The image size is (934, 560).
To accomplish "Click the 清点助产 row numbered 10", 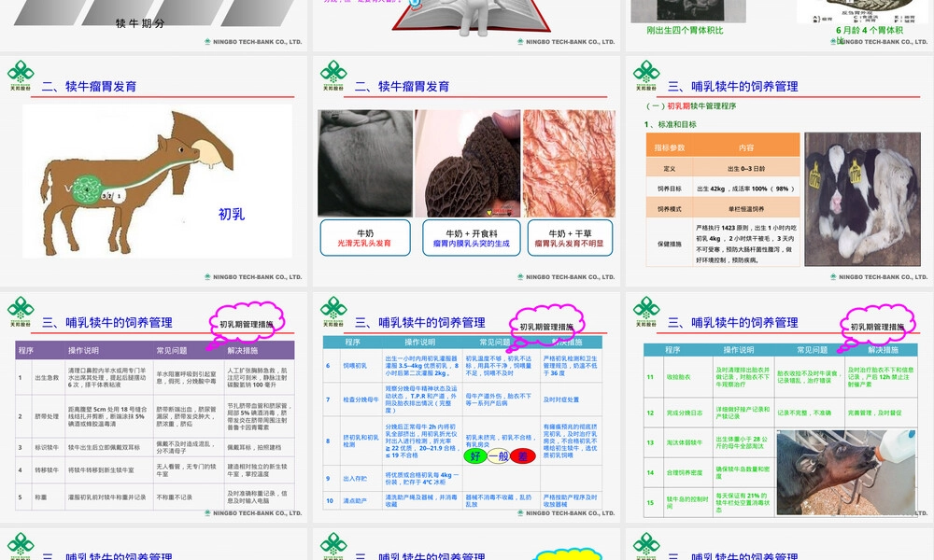I will click(x=463, y=500).
